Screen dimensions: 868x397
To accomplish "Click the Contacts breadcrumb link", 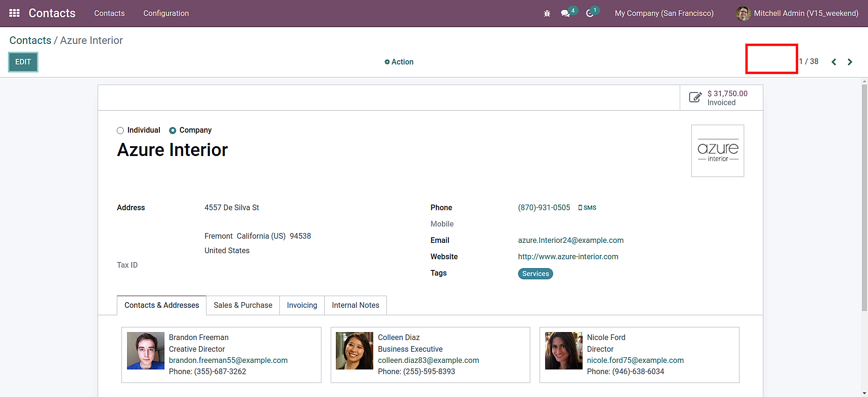I will pyautogui.click(x=30, y=41).
